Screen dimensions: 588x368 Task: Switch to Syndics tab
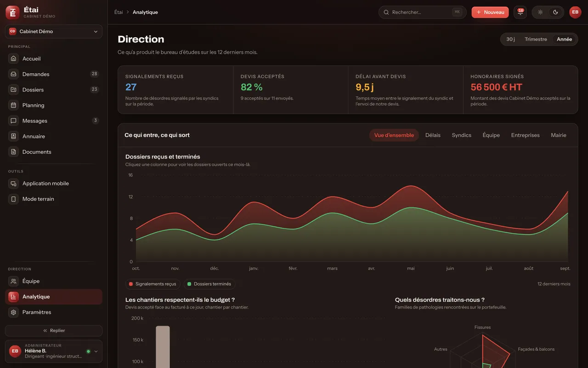click(462, 135)
